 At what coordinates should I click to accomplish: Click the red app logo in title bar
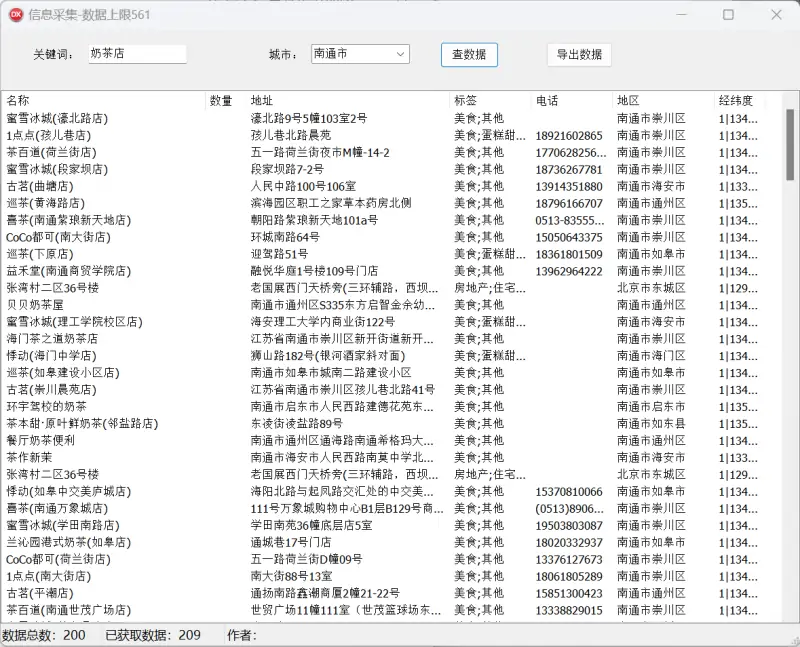[x=18, y=15]
